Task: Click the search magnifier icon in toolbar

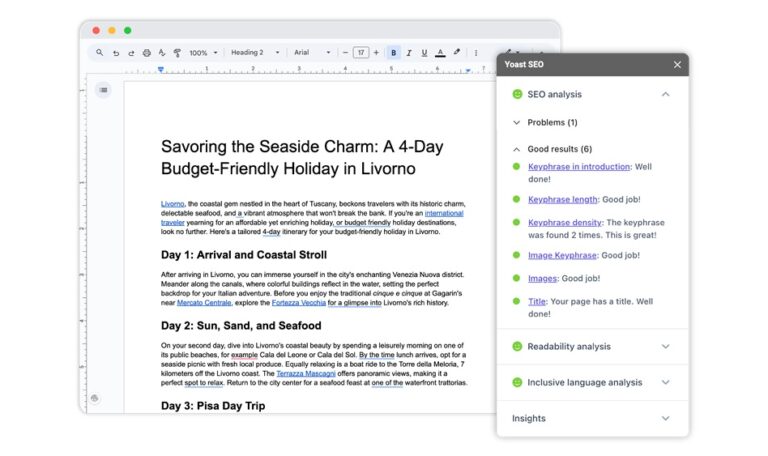Action: [99, 52]
